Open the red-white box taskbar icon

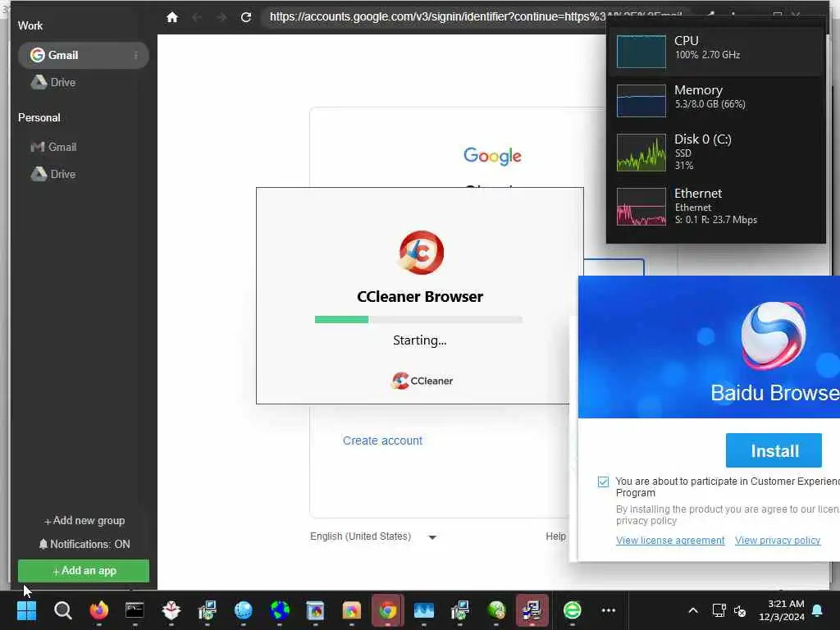pos(171,610)
